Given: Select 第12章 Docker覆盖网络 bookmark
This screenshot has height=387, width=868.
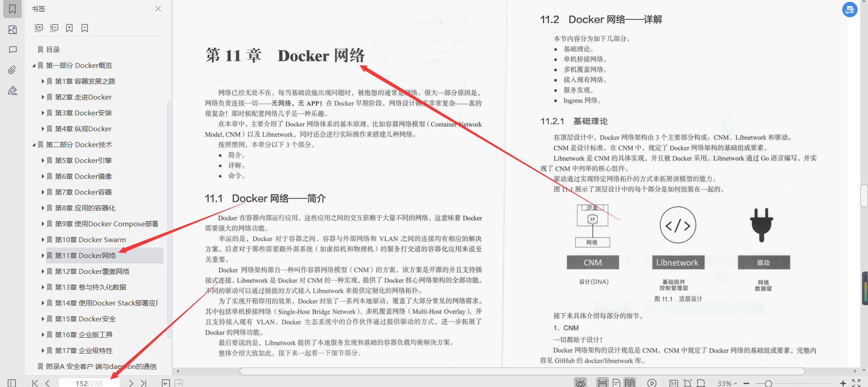Looking at the screenshot, I should tap(92, 272).
